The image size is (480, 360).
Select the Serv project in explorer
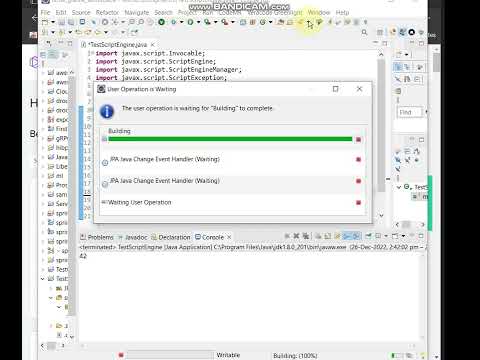point(59,203)
